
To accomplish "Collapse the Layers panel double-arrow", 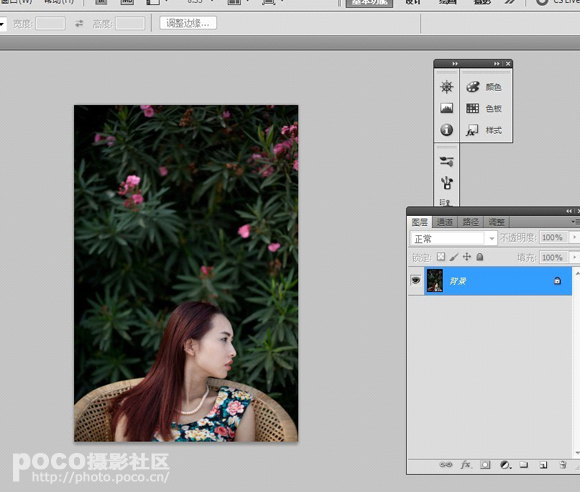I will (x=569, y=211).
